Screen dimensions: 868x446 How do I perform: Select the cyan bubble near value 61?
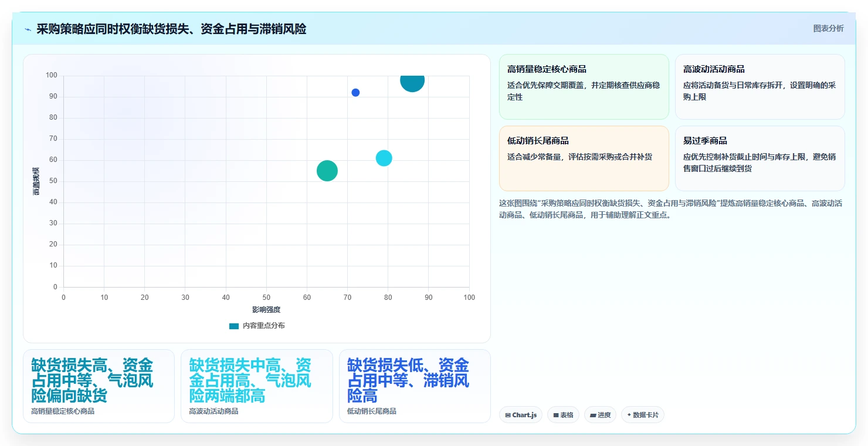click(x=384, y=158)
